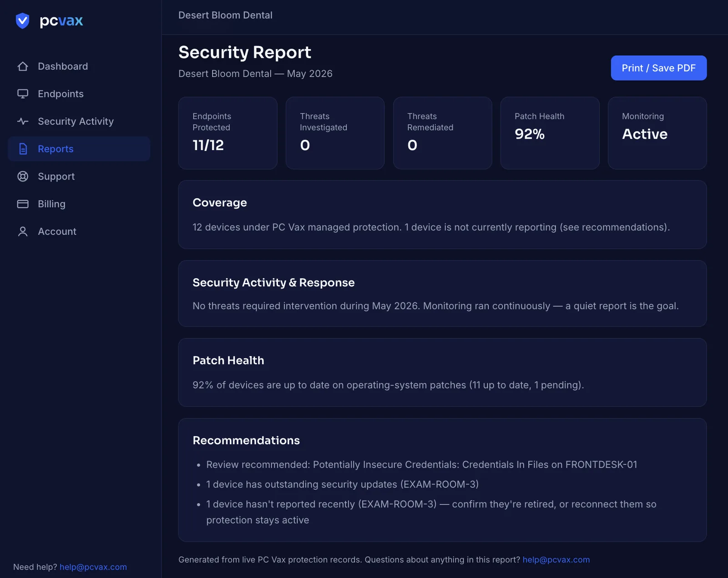Viewport: 728px width, 578px height.
Task: Open the Dashboard page
Action: pos(79,66)
